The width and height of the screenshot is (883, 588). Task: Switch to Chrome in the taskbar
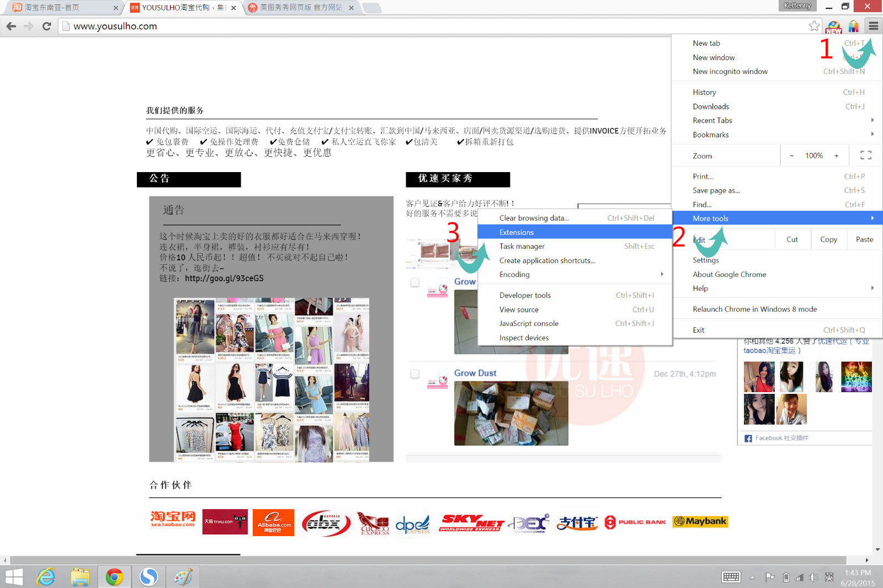[x=114, y=577]
